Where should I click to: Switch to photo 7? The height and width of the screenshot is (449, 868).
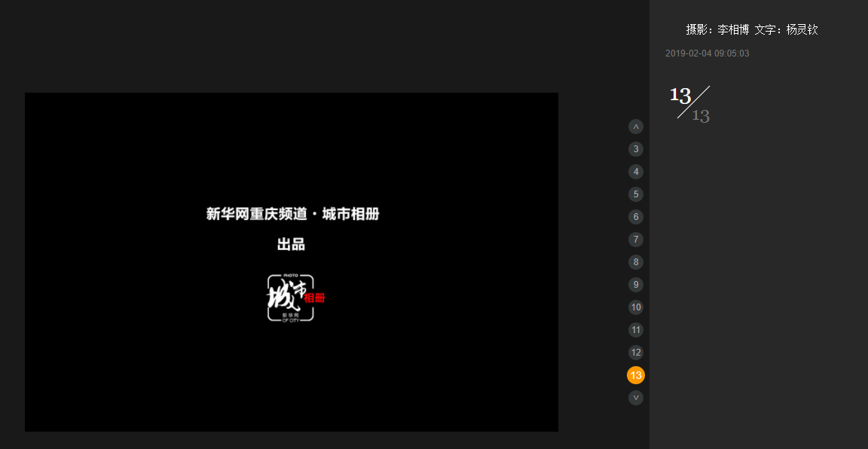coord(636,240)
